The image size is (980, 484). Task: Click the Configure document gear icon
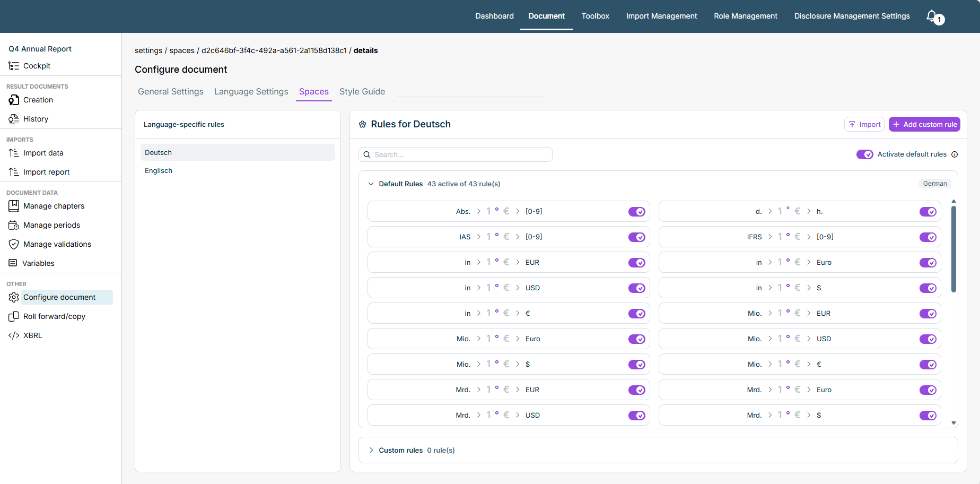[x=14, y=297]
